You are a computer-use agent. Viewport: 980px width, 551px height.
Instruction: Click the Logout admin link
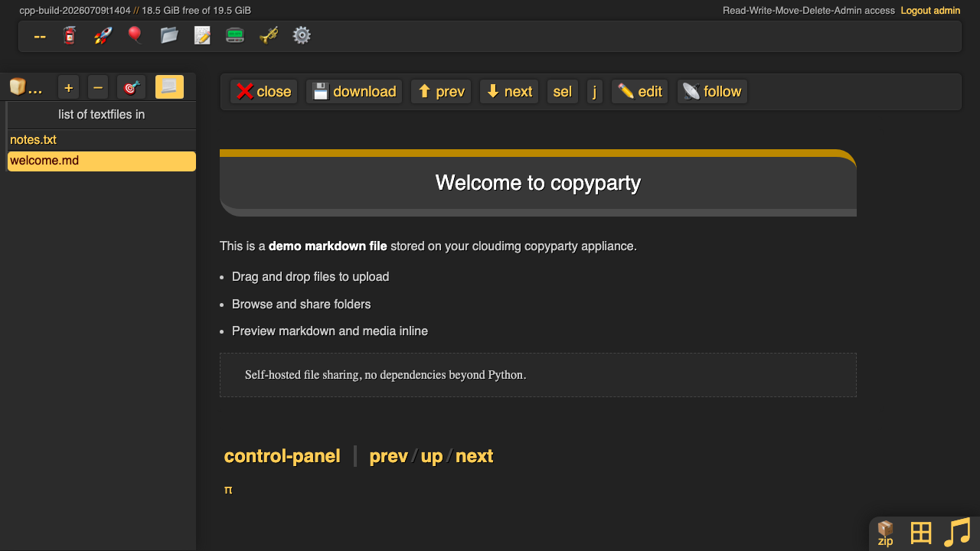click(x=930, y=11)
